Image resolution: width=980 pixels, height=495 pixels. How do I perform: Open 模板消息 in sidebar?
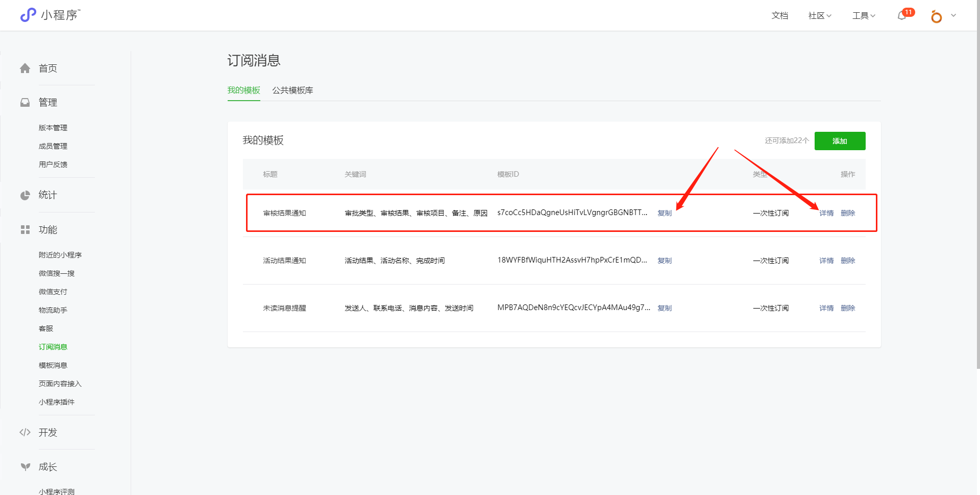pos(53,365)
